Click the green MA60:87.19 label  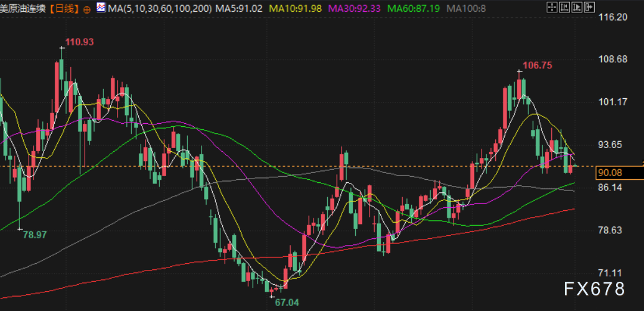click(414, 9)
